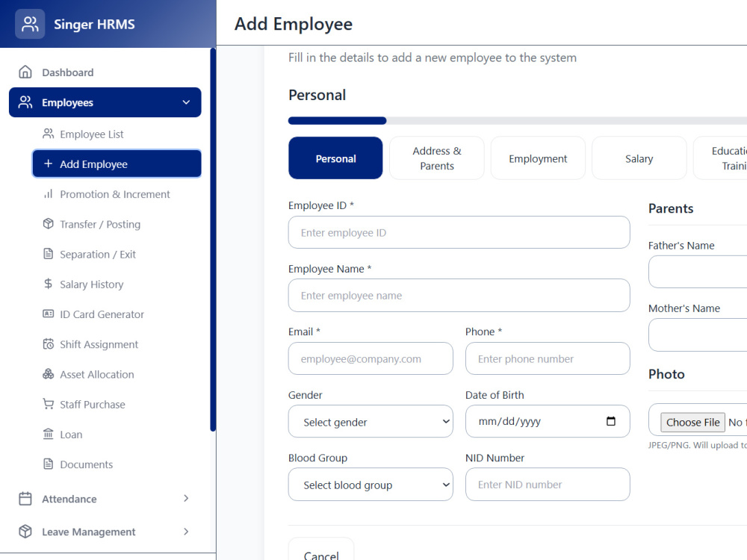Click the Singer HRMS logo icon

coord(30,24)
